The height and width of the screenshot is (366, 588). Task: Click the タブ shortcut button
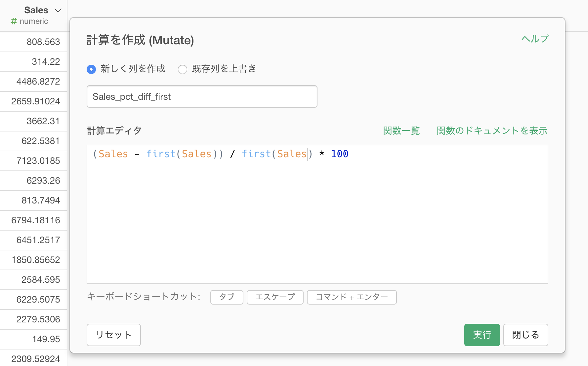point(227,297)
